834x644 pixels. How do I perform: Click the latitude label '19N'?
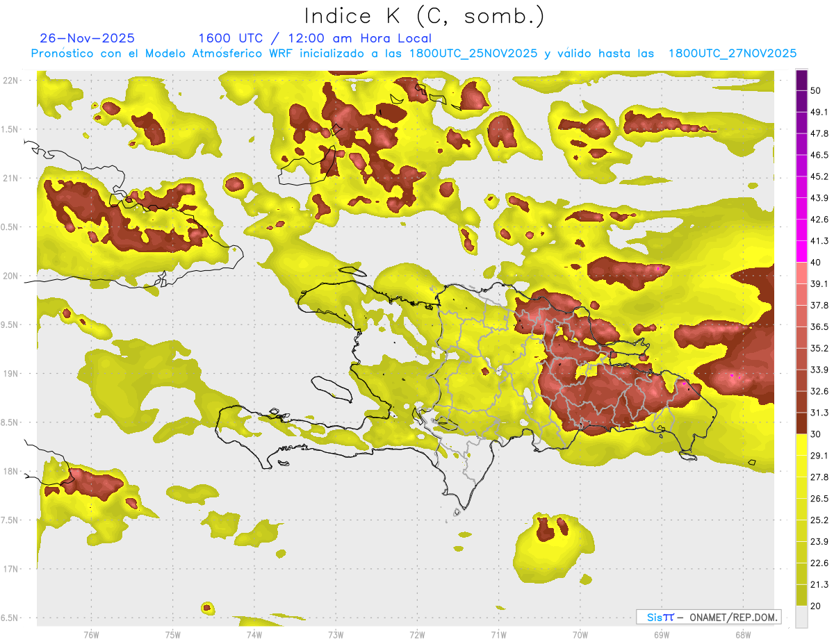coord(10,373)
